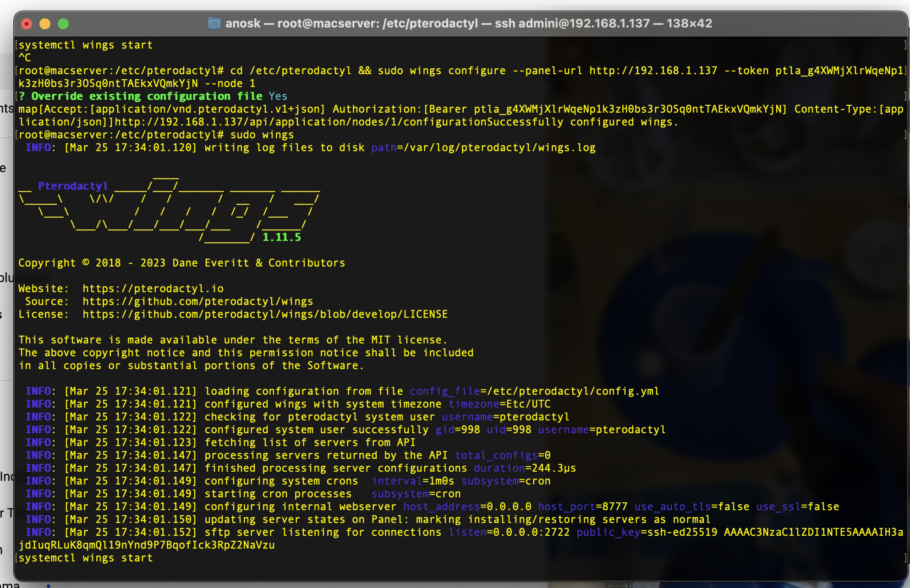The width and height of the screenshot is (910, 588).
Task: Click the bottom 'systemctl wings start' input line
Action: [86, 558]
